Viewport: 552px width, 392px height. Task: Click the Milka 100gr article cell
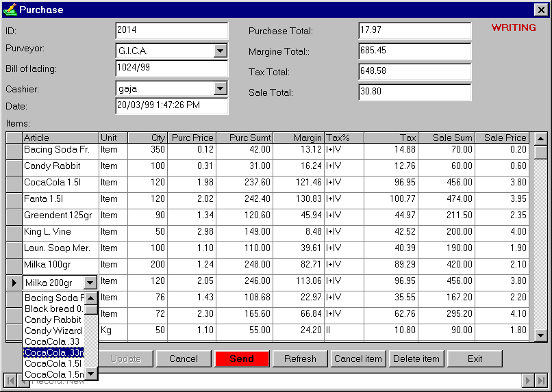pyautogui.click(x=60, y=266)
